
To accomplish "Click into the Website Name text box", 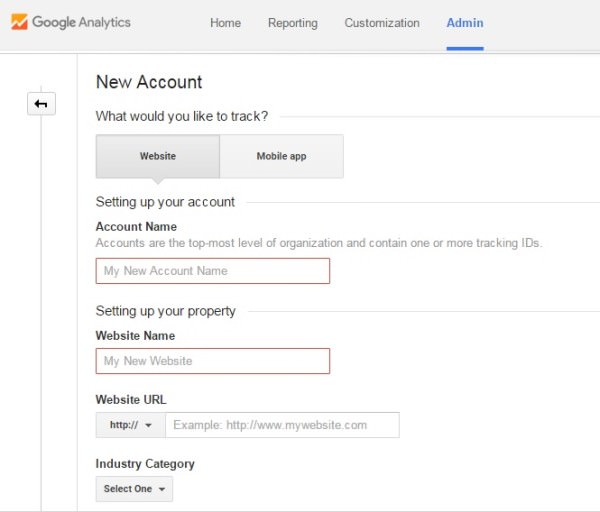I will (212, 361).
